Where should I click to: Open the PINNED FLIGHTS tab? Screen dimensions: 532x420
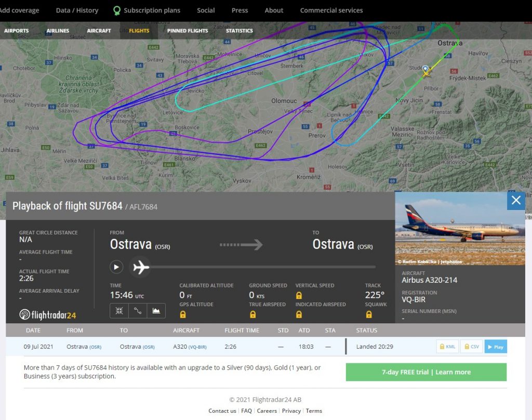[188, 31]
